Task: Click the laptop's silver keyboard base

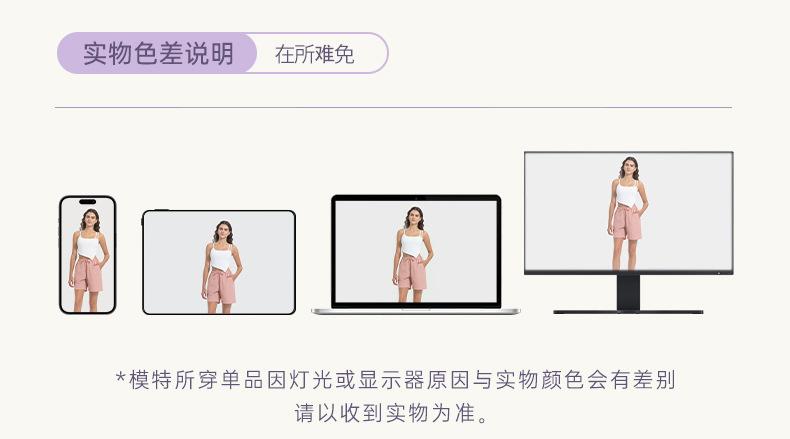Action: click(x=416, y=311)
